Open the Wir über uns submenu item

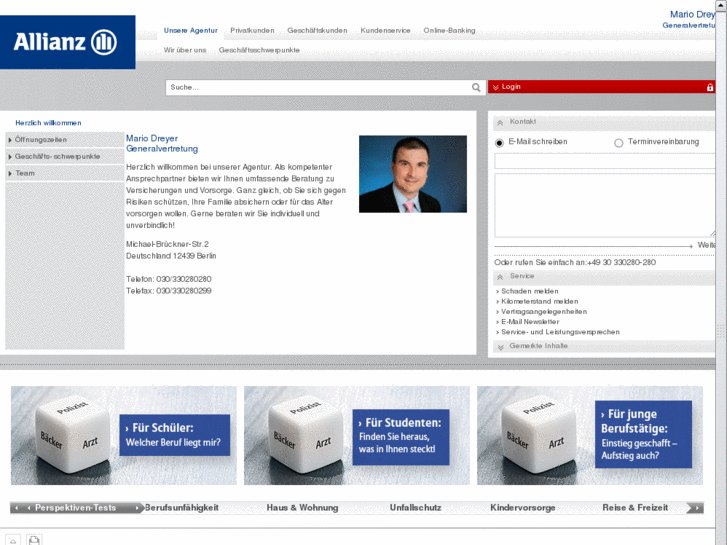coord(185,50)
